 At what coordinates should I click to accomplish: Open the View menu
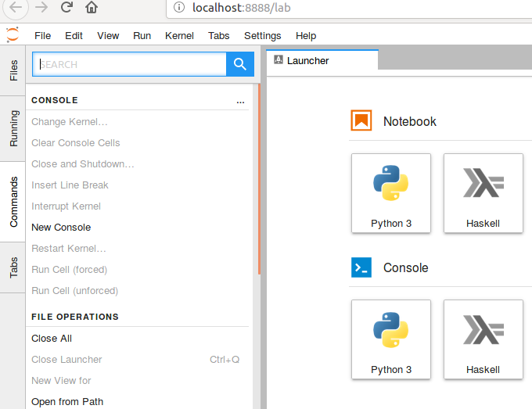coord(108,36)
